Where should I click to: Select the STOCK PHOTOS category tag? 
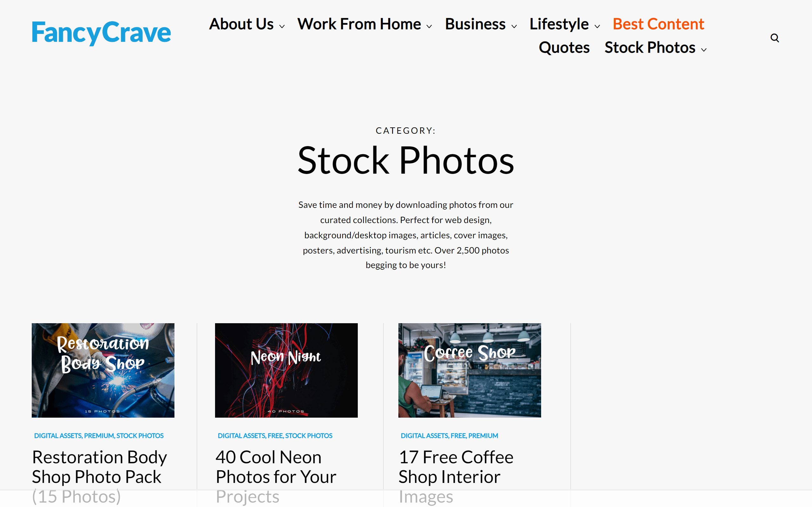coord(140,435)
